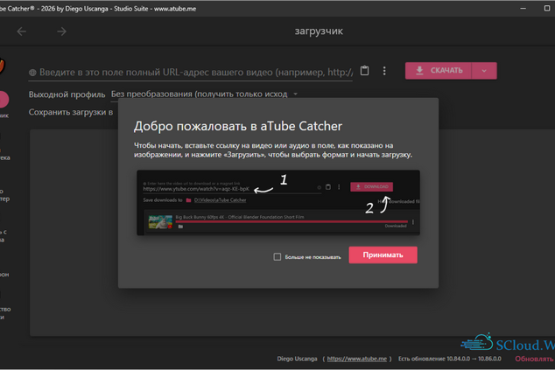Click the Сохранить загрузки в label

point(71,112)
